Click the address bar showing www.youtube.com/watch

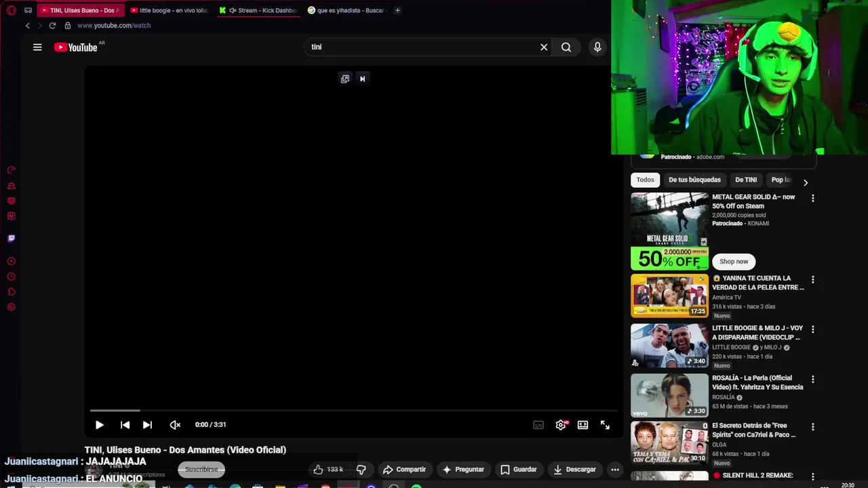click(x=114, y=26)
